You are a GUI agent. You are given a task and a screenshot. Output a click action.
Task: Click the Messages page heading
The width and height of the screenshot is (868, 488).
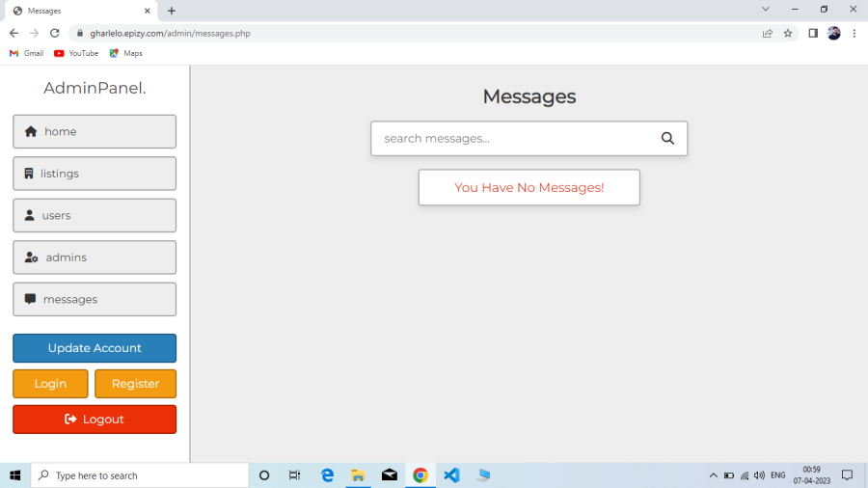(529, 96)
